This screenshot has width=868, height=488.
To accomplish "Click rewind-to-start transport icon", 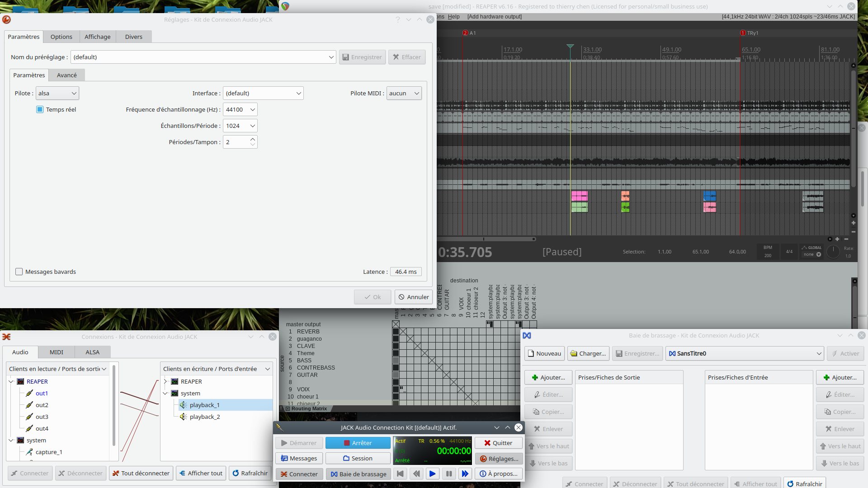I will click(400, 474).
